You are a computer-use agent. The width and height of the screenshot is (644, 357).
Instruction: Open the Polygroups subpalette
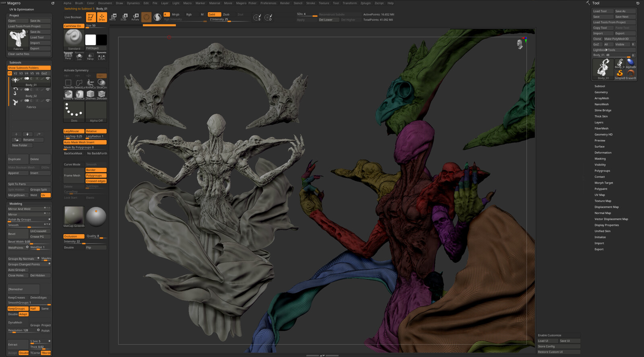click(x=602, y=171)
